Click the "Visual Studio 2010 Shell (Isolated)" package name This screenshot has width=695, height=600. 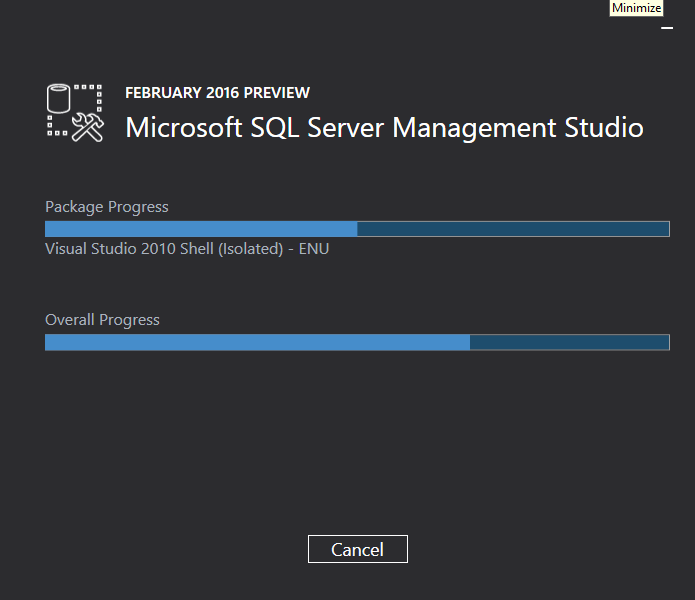click(x=164, y=249)
